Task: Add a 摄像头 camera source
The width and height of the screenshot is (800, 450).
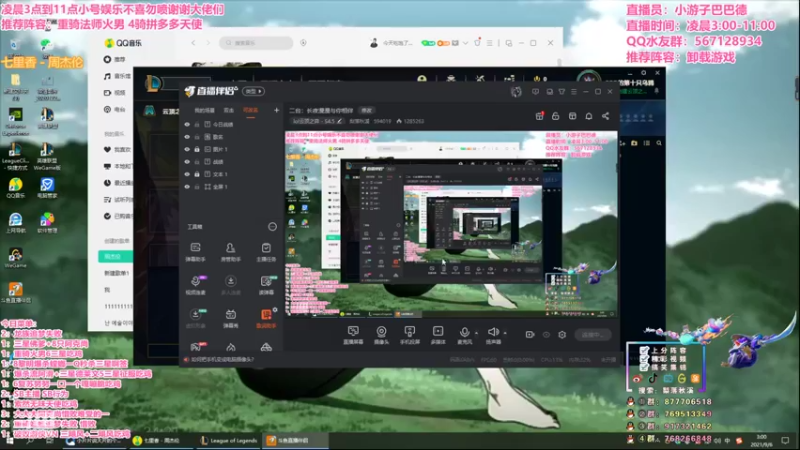Action: (x=381, y=335)
